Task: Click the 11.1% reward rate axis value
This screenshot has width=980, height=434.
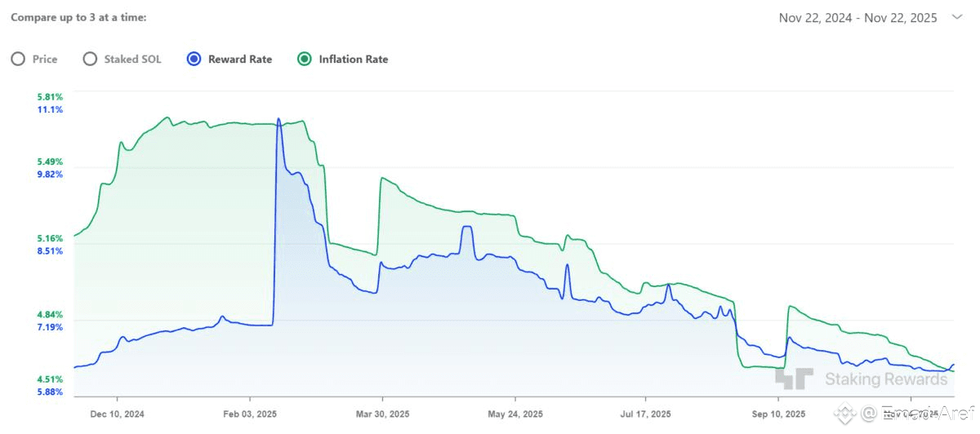Action: (x=50, y=109)
